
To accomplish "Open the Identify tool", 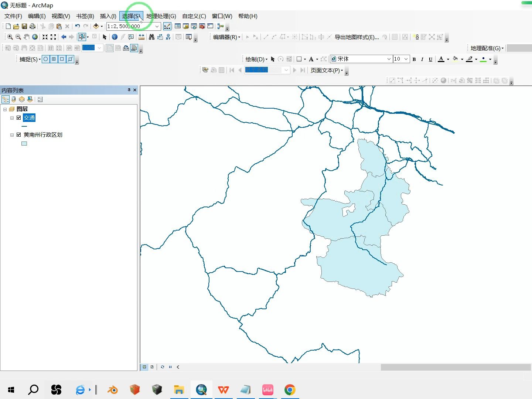I will (115, 37).
